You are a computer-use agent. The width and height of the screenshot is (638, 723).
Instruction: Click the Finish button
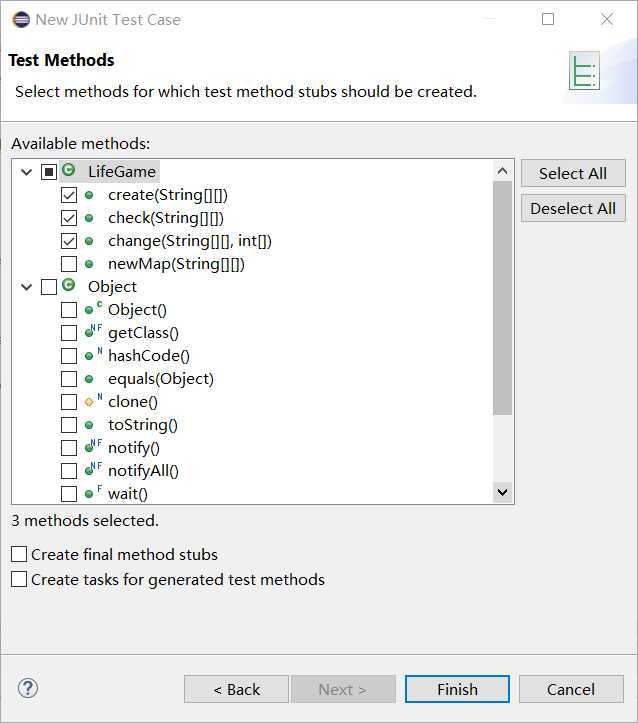coord(457,689)
